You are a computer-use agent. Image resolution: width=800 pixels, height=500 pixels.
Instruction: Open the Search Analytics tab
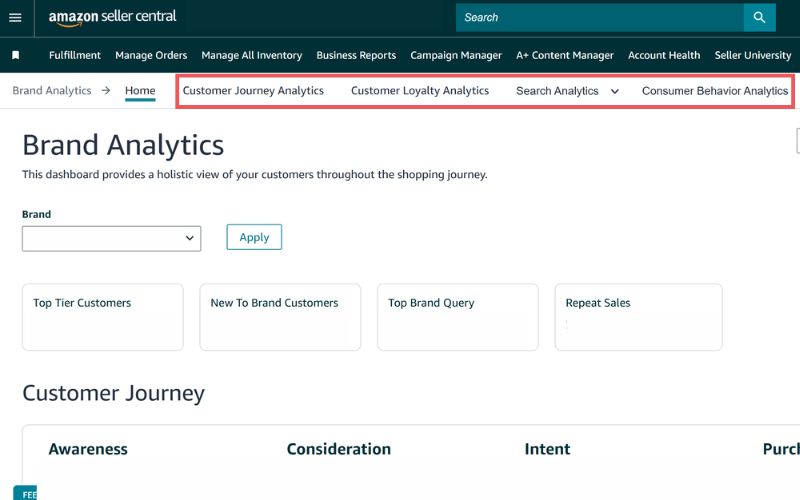click(x=557, y=91)
